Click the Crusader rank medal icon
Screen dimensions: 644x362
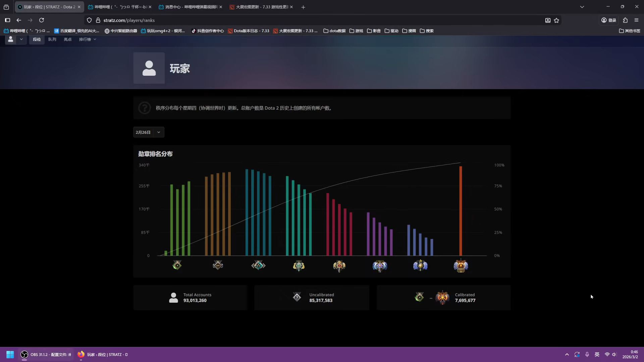[258, 265]
